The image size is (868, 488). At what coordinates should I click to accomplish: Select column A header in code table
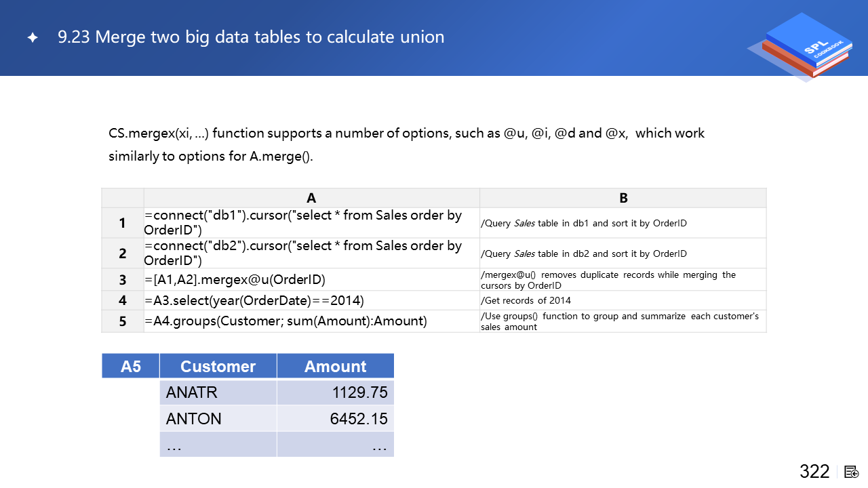pyautogui.click(x=311, y=198)
